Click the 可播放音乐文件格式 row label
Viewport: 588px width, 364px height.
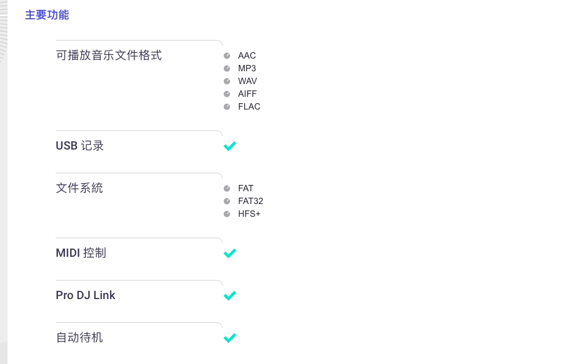109,56
